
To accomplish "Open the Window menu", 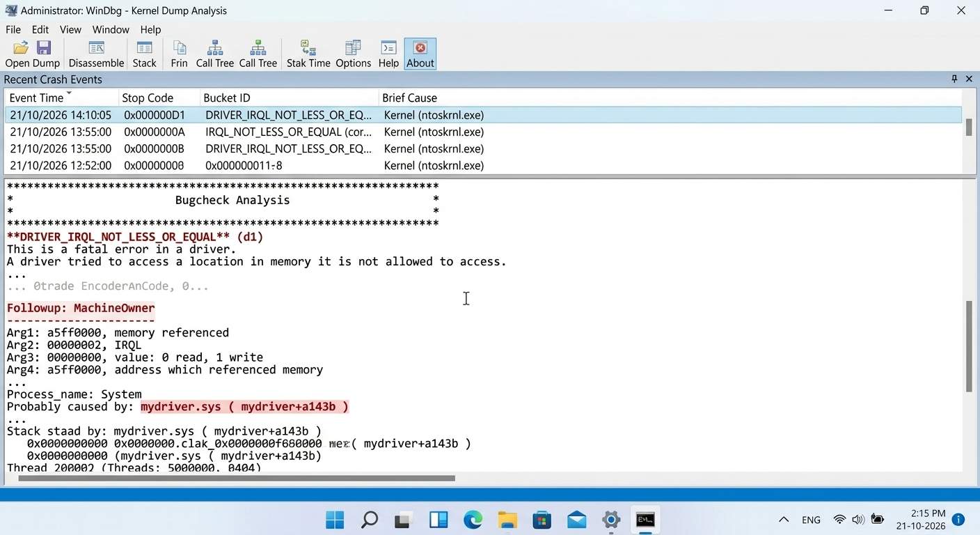I will click(x=111, y=29).
